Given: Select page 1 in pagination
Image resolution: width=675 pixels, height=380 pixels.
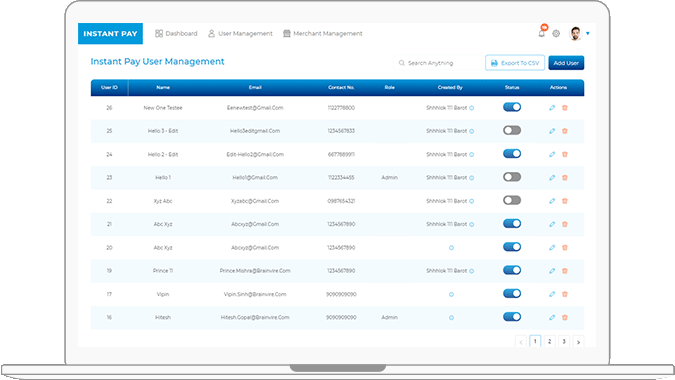Looking at the screenshot, I should (535, 341).
